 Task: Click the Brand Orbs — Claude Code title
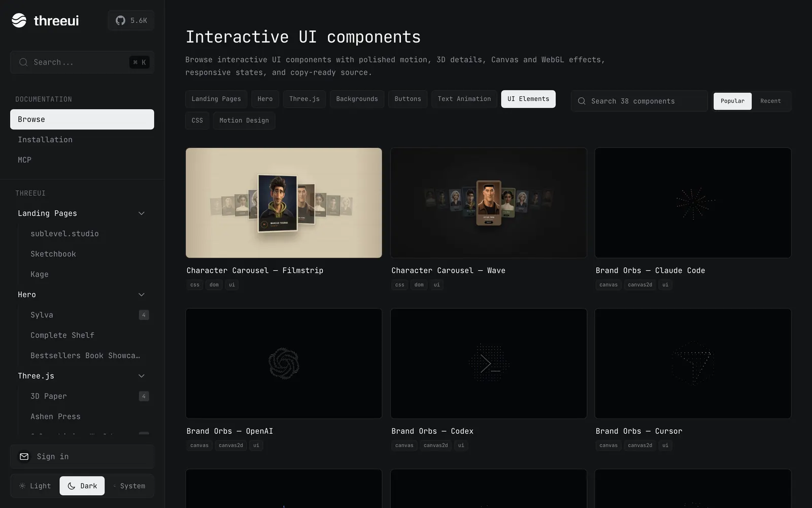pos(650,271)
